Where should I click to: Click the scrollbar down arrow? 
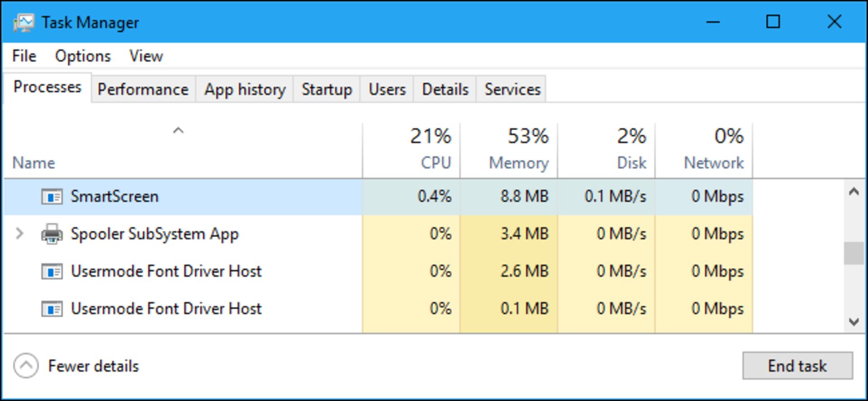(x=854, y=322)
